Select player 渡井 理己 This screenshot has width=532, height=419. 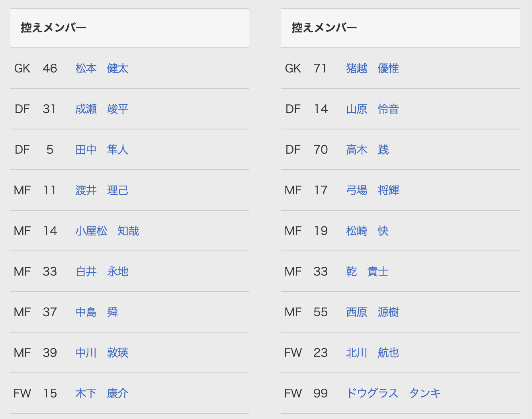coord(102,190)
